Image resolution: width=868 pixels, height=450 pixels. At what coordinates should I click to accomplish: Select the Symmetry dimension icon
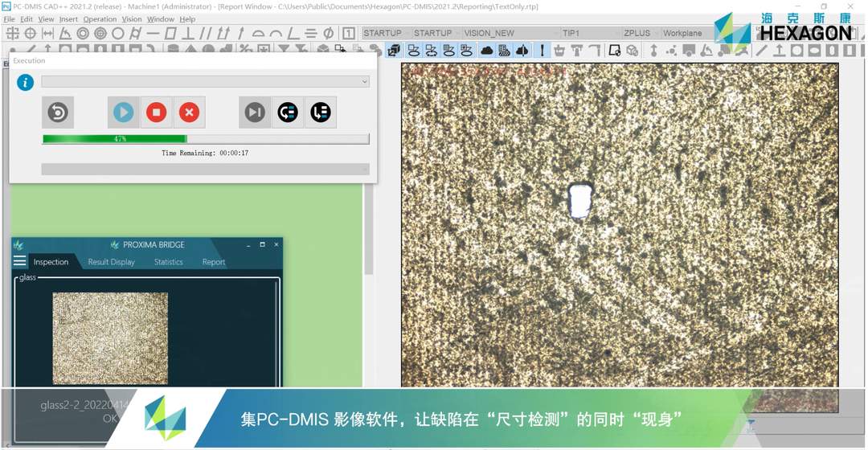tap(311, 33)
